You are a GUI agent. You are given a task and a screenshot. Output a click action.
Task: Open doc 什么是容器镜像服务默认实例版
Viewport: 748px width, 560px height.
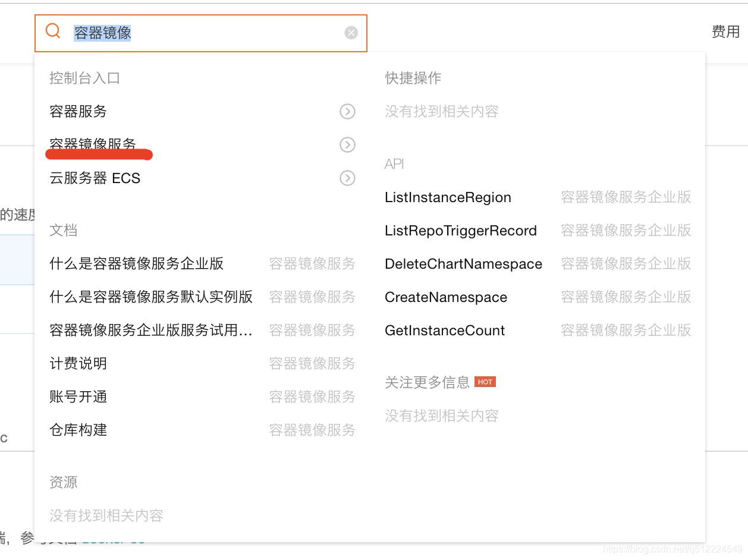[151, 297]
